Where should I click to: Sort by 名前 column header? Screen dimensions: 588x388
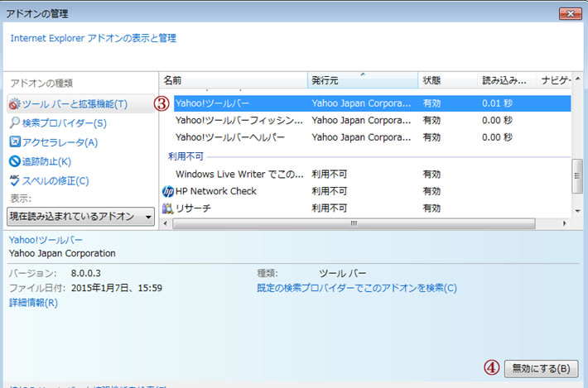(234, 80)
